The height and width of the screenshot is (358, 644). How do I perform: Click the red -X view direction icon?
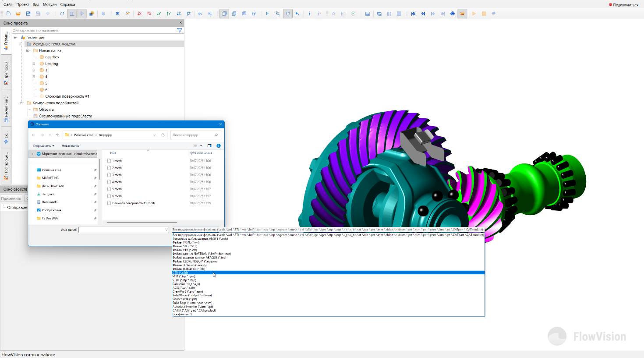(x=139, y=14)
